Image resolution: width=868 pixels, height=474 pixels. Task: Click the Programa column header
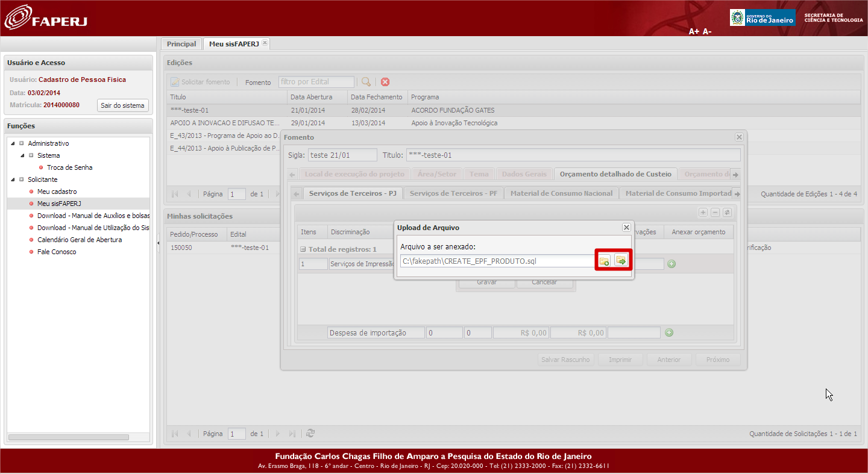point(634,97)
